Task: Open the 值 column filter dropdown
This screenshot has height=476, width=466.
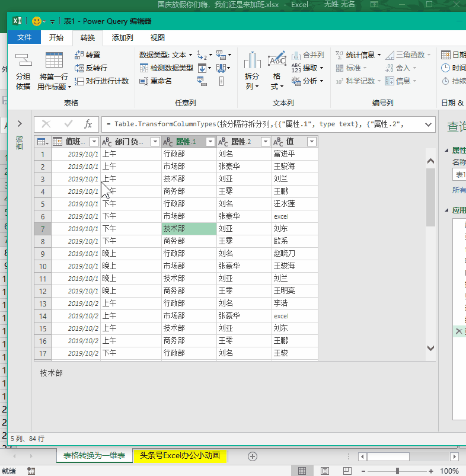Action: pos(312,142)
